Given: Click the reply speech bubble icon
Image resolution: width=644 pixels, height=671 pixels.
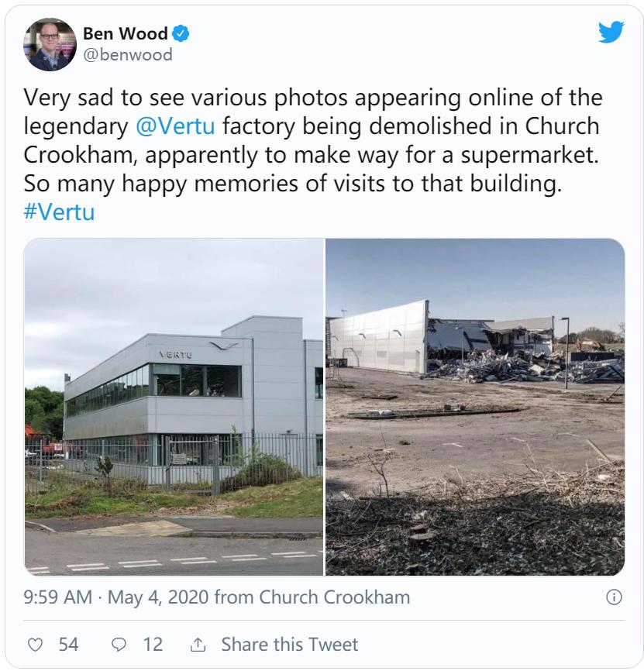Looking at the screenshot, I should pos(119,644).
